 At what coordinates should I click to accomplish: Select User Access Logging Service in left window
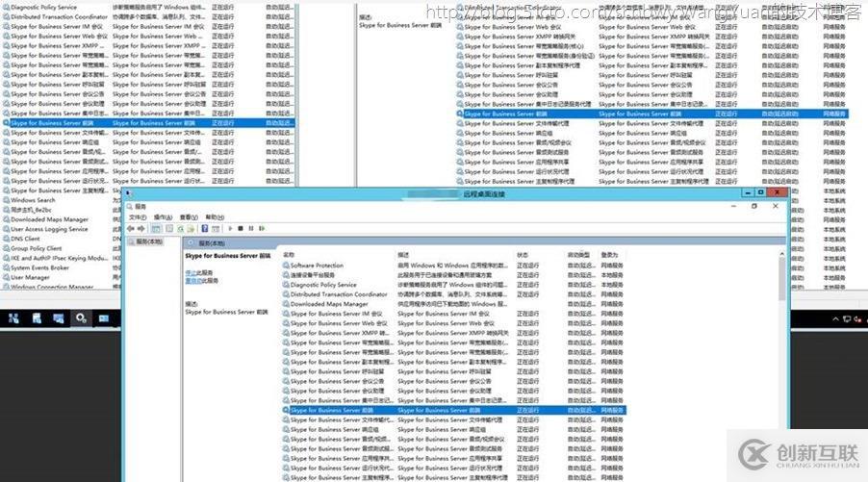click(x=49, y=229)
